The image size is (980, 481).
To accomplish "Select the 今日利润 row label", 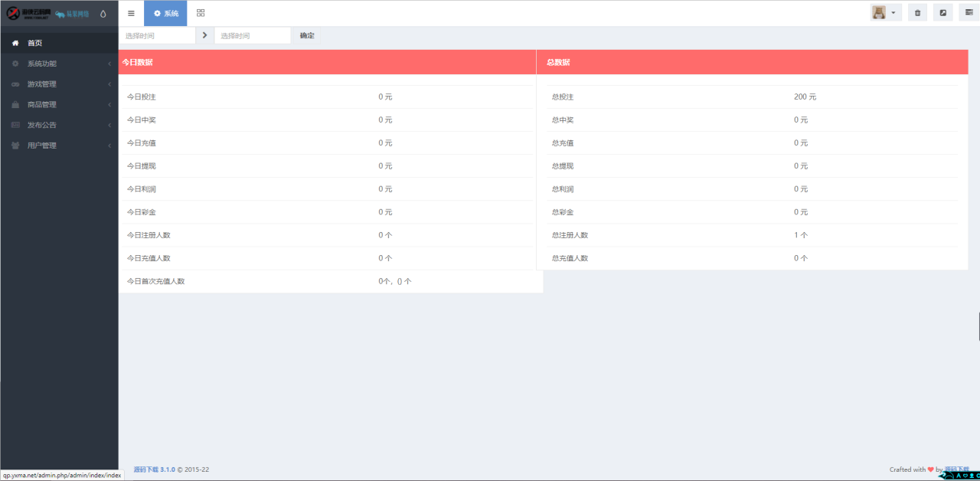I will (x=142, y=189).
